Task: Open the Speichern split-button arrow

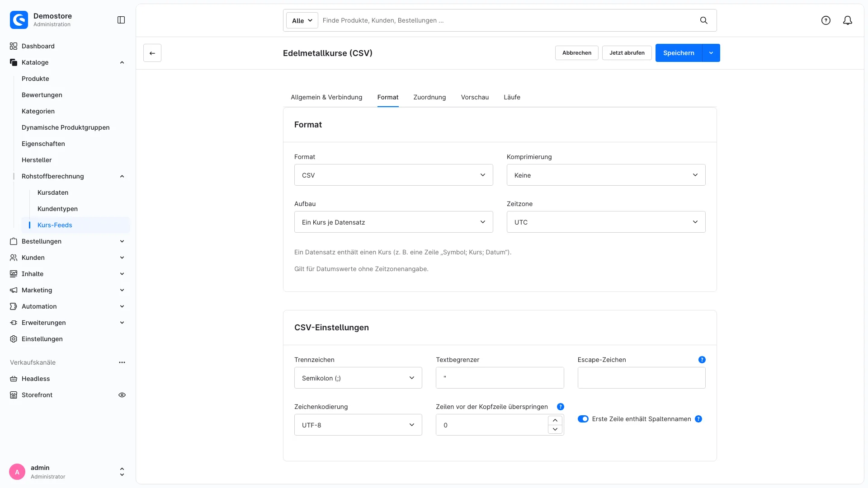Action: click(711, 53)
